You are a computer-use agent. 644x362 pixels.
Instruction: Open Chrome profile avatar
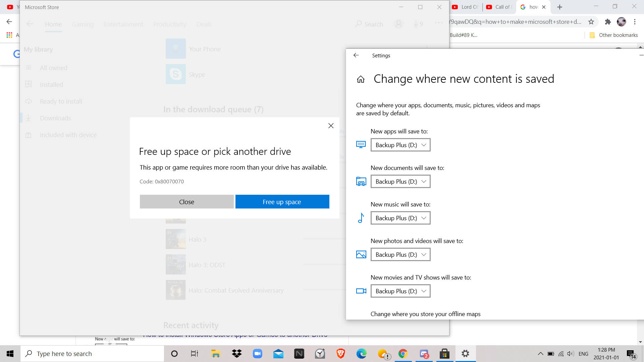tap(622, 22)
